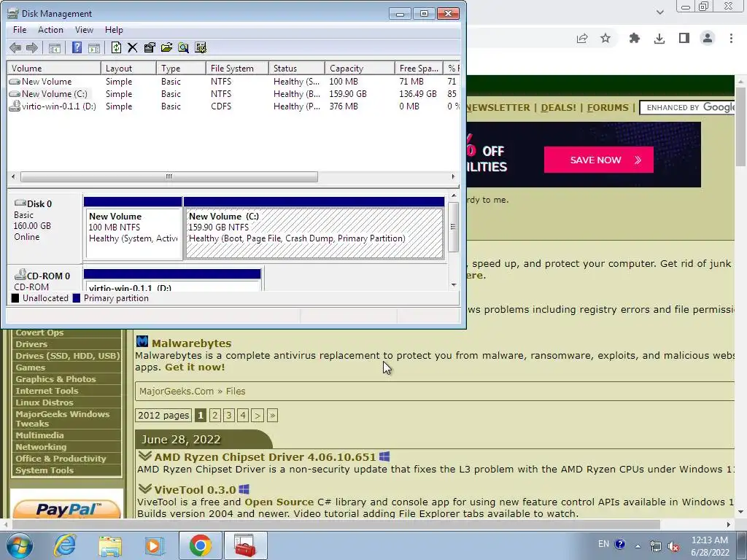The image size is (747, 560).
Task: Open the View menu
Action: point(84,29)
